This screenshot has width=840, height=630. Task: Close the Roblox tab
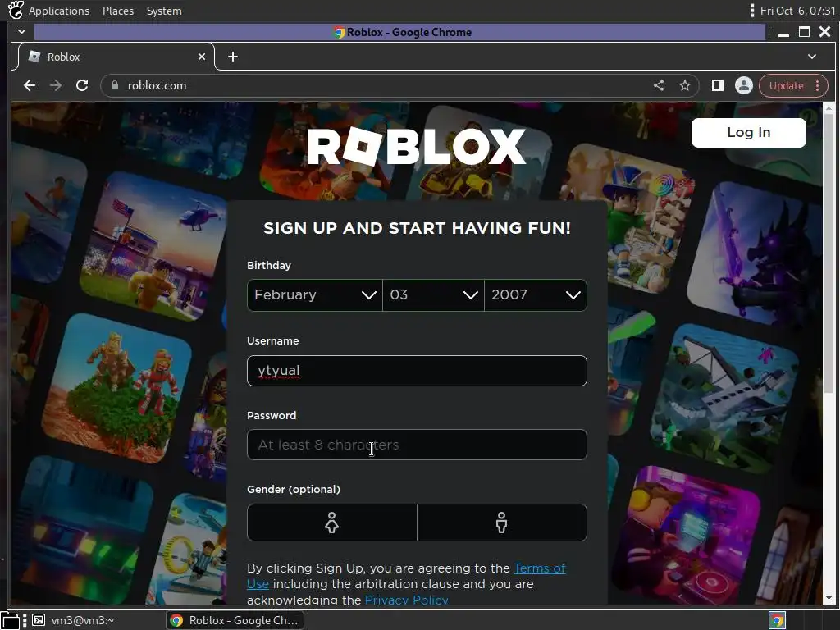click(202, 57)
